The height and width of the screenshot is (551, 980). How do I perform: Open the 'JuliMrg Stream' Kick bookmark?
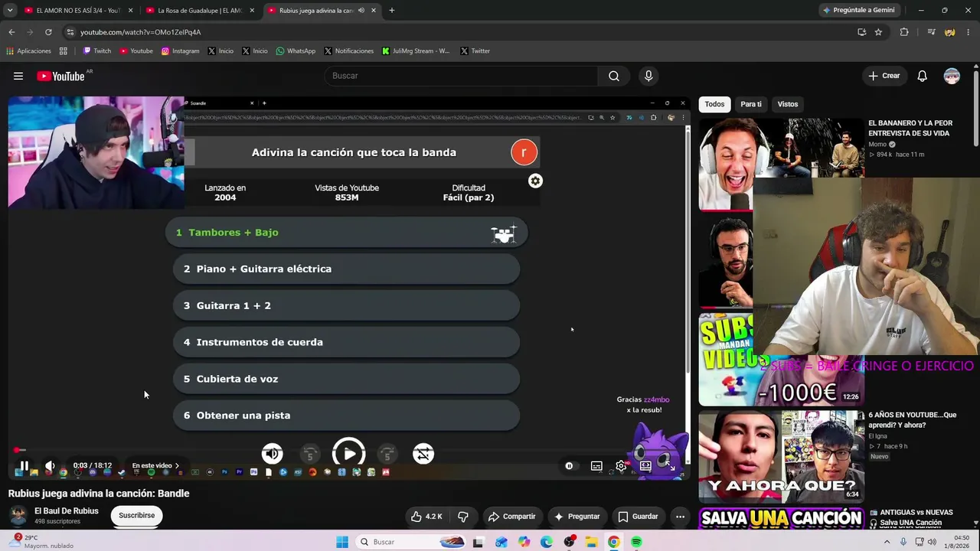tap(416, 51)
